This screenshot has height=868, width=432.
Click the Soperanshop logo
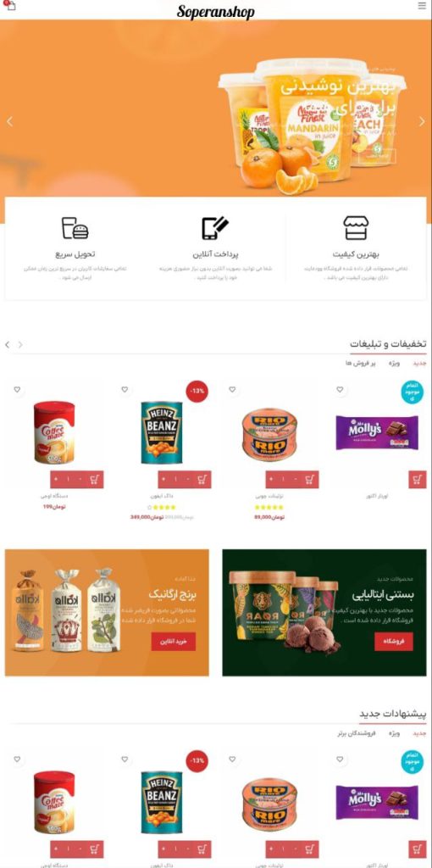pyautogui.click(x=216, y=11)
